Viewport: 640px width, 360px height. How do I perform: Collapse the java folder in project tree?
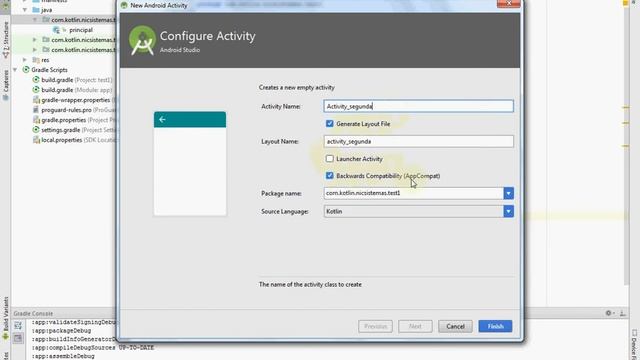point(25,10)
